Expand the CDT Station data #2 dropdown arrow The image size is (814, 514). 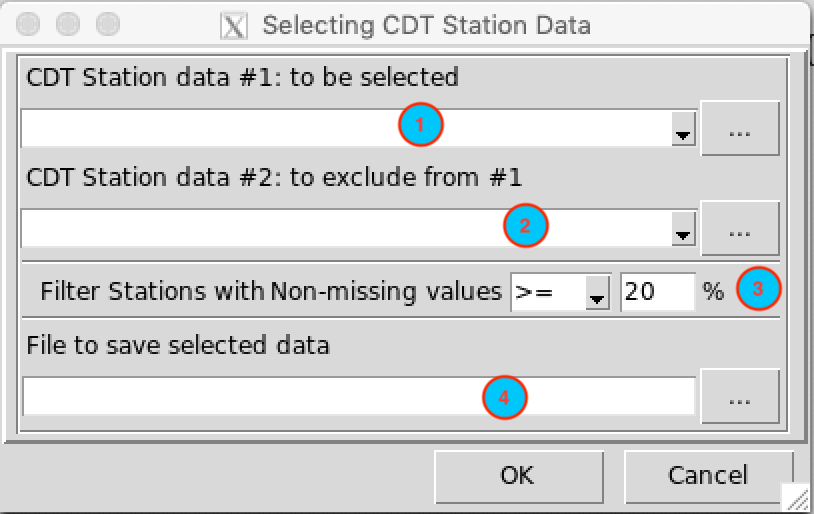click(683, 229)
